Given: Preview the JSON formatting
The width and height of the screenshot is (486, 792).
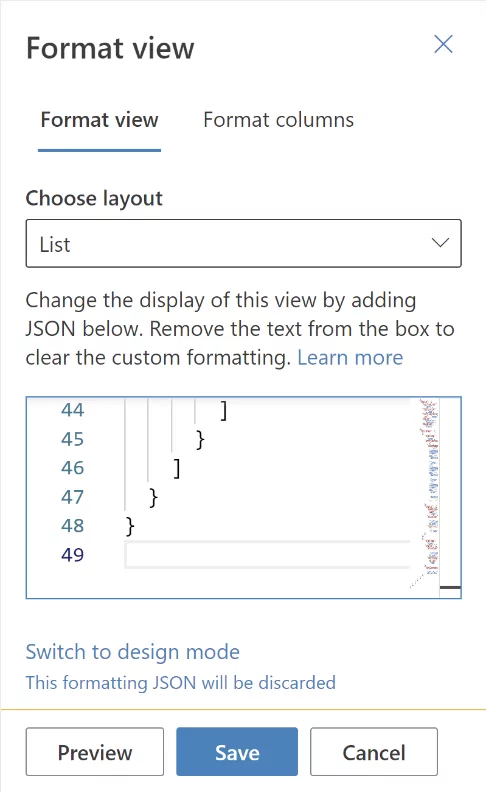Looking at the screenshot, I should coord(95,752).
